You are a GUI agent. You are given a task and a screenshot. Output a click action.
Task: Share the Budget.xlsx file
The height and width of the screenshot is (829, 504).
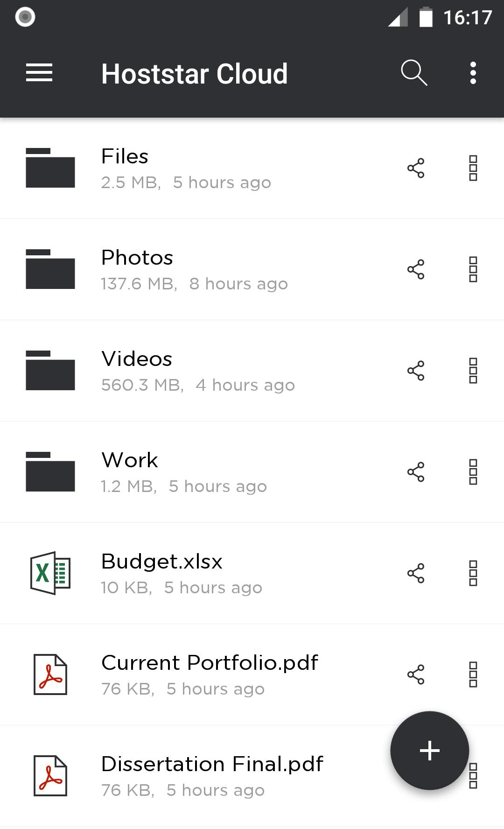416,573
